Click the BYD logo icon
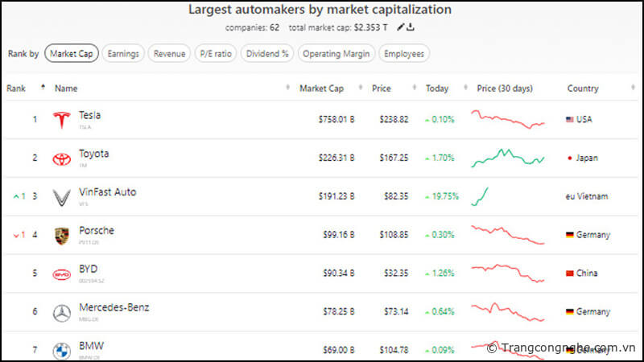The width and height of the screenshot is (644, 362). (62, 274)
